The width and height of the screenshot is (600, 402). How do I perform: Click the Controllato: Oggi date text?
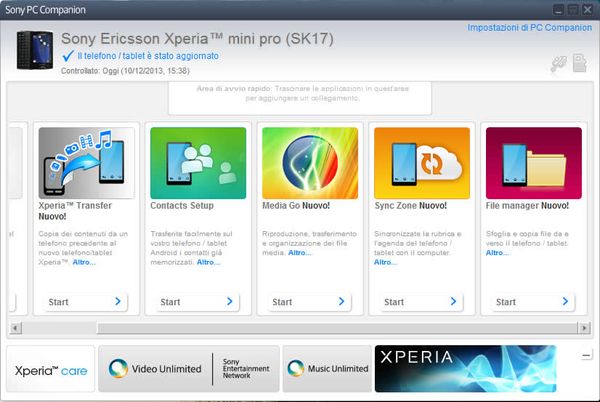click(x=125, y=71)
